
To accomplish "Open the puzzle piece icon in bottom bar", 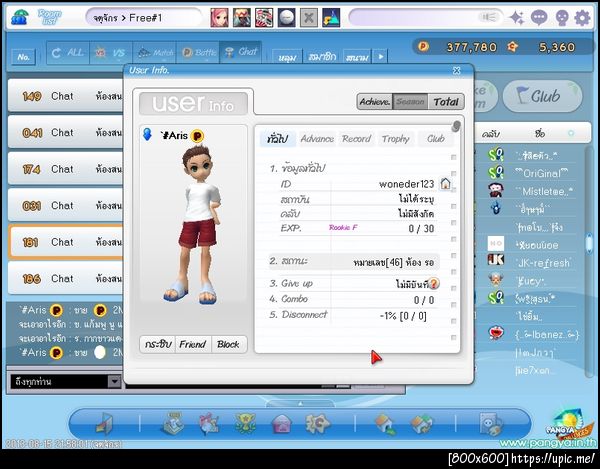I will tap(317, 423).
